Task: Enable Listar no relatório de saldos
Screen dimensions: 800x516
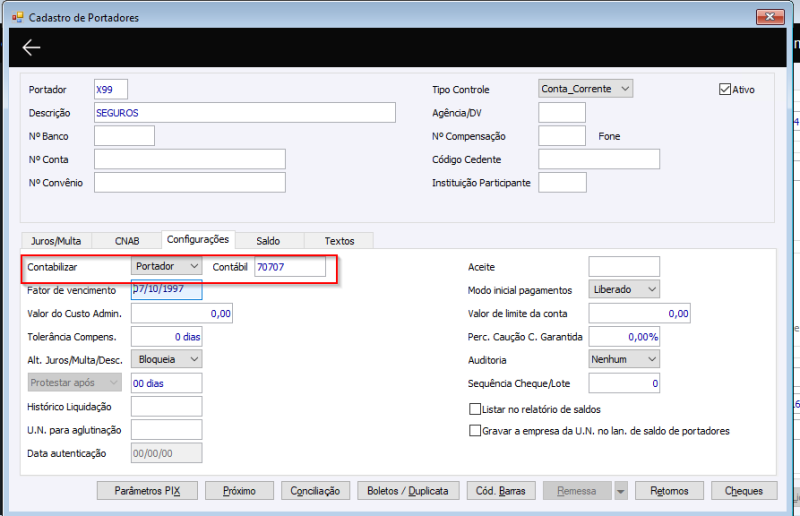Action: 474,409
